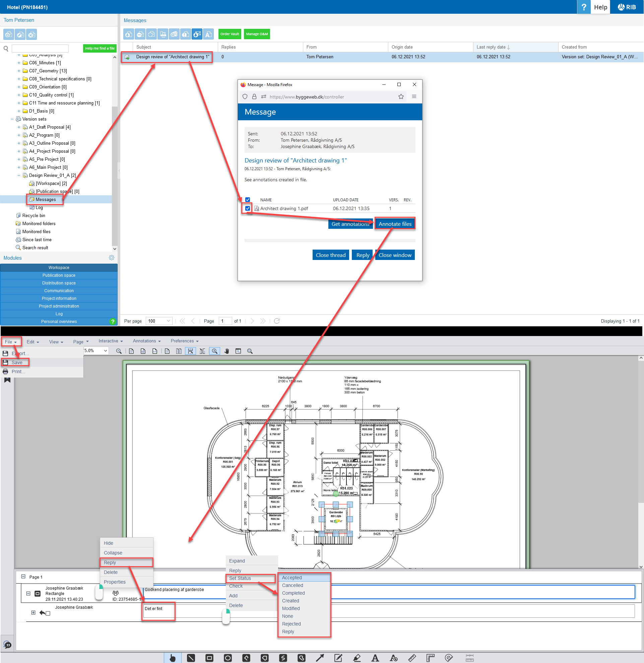Click the file search input field
This screenshot has height=663, width=644.
point(40,48)
